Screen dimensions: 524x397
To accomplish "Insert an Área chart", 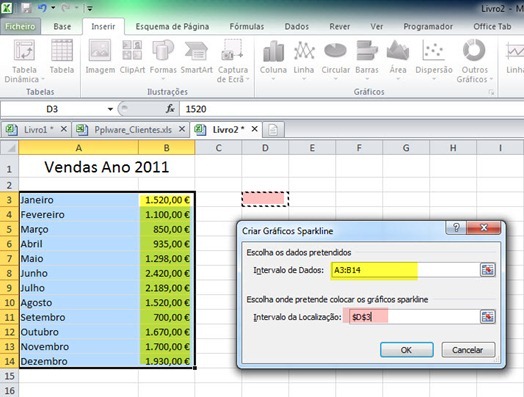I will click(398, 59).
